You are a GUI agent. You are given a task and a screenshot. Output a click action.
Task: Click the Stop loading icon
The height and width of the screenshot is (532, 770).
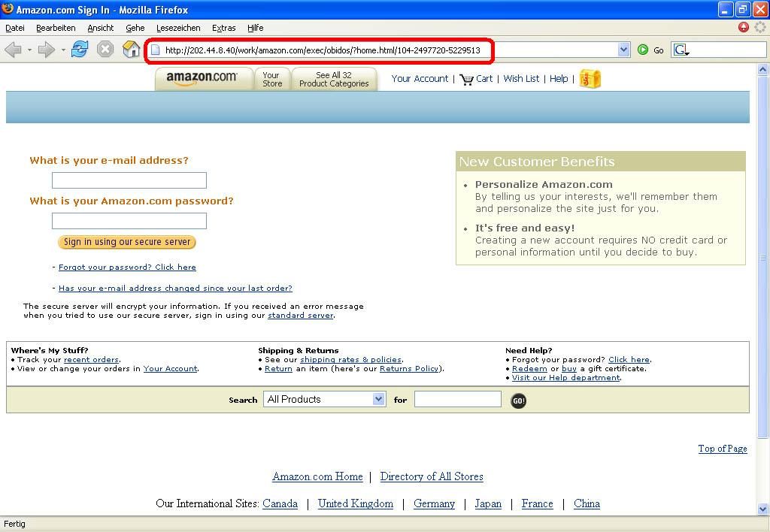click(x=105, y=49)
